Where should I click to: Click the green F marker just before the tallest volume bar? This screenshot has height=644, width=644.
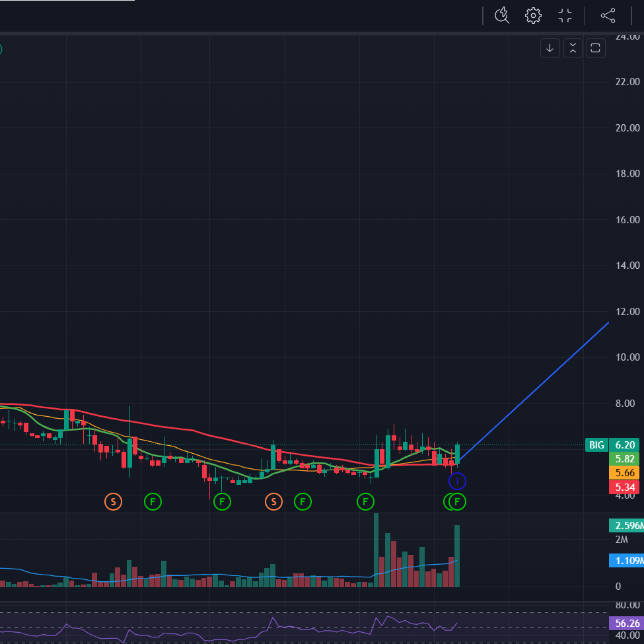(x=365, y=501)
